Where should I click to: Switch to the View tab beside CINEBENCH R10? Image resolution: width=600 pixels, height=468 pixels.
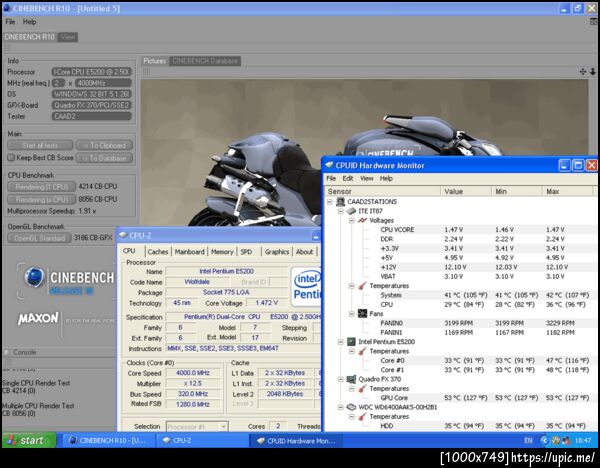[68, 37]
